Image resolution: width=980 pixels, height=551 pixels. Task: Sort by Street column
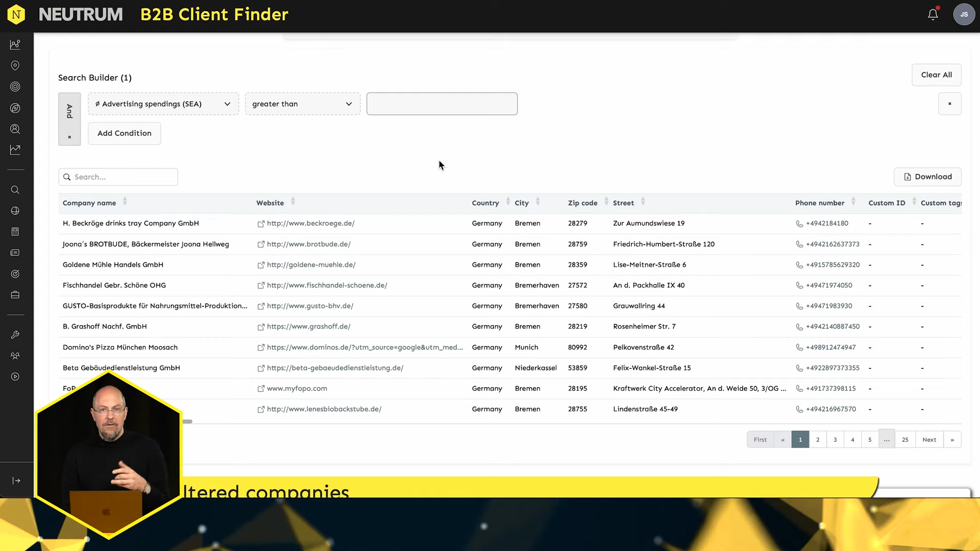643,202
